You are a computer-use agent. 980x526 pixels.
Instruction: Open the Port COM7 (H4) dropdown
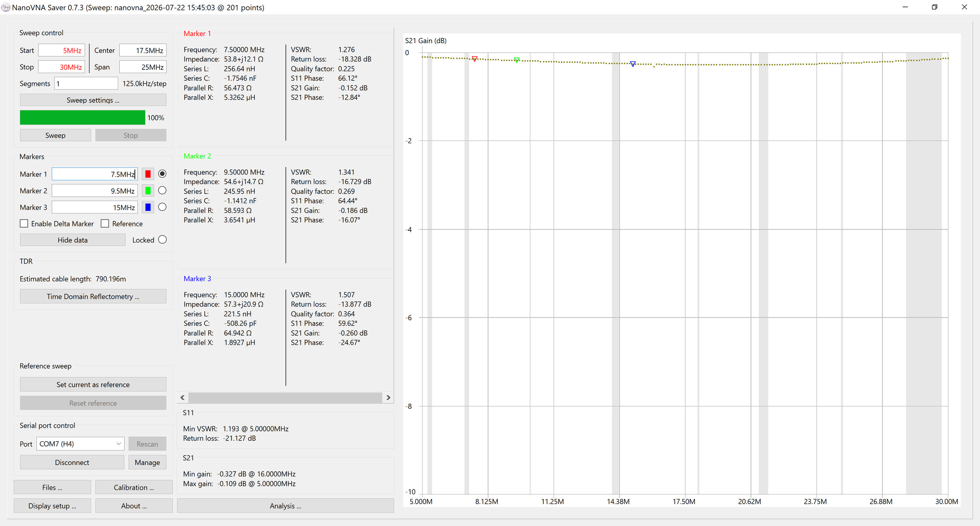80,444
